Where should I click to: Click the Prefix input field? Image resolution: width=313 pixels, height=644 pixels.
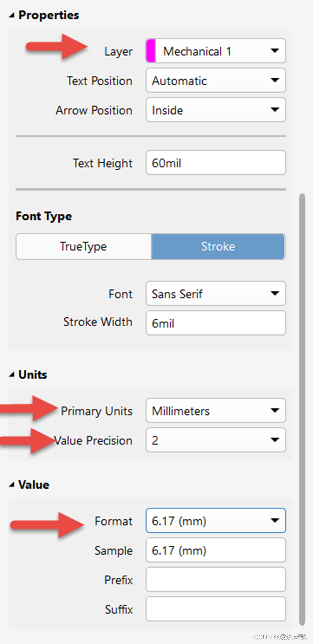(216, 580)
